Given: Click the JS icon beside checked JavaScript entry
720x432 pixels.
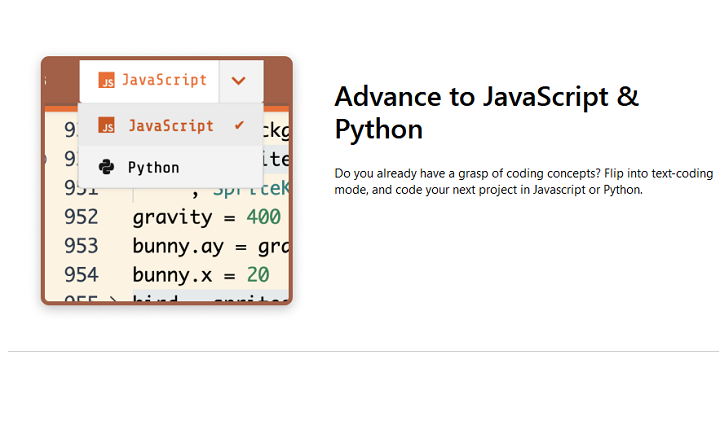Looking at the screenshot, I should click(x=107, y=125).
